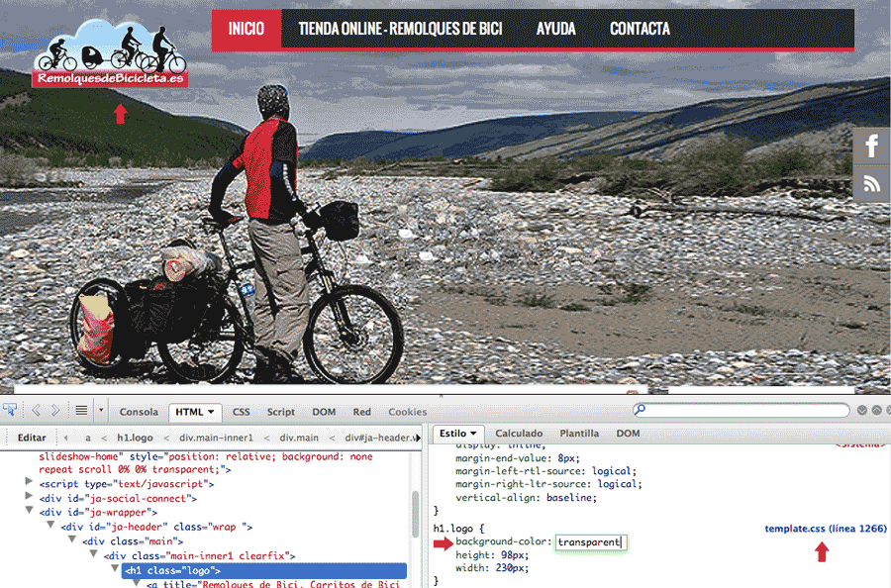Click the multi-line command list icon

(x=81, y=410)
